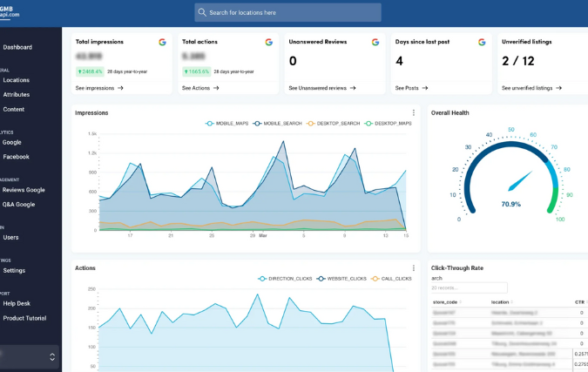Click Google icon on Days since last post card
The width and height of the screenshot is (588, 372).
click(x=482, y=42)
